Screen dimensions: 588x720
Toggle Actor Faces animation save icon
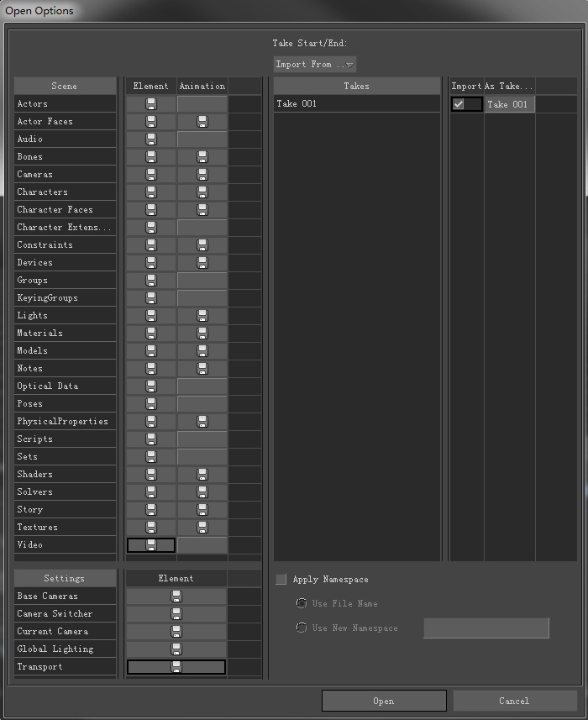point(202,122)
